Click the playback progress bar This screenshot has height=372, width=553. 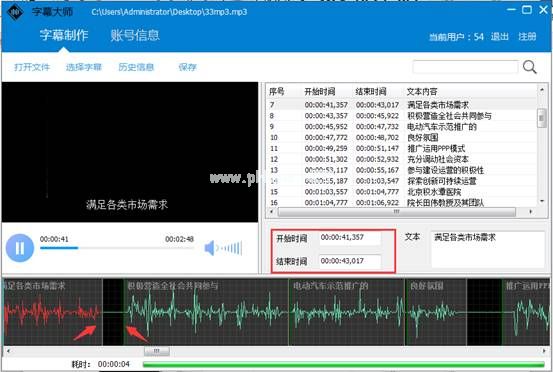(117, 248)
